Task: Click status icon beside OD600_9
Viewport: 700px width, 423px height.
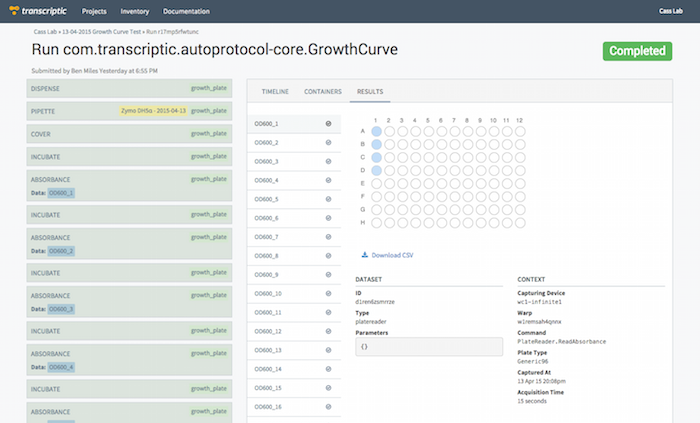Action: [328, 274]
